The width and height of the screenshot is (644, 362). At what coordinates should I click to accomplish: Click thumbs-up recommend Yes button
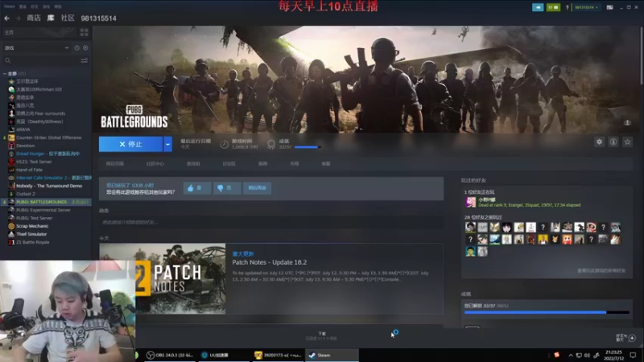pyautogui.click(x=197, y=188)
